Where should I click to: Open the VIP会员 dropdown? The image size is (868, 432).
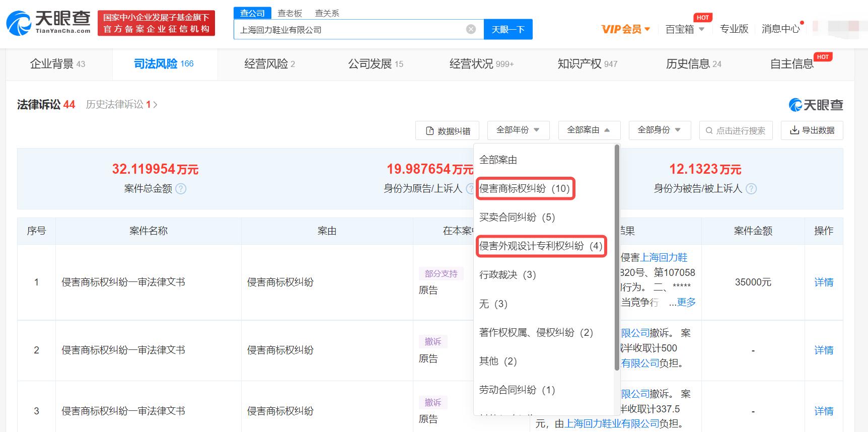(626, 29)
